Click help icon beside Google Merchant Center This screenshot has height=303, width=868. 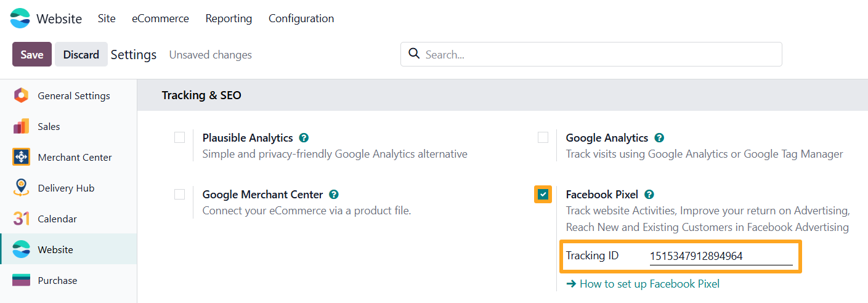click(x=334, y=195)
